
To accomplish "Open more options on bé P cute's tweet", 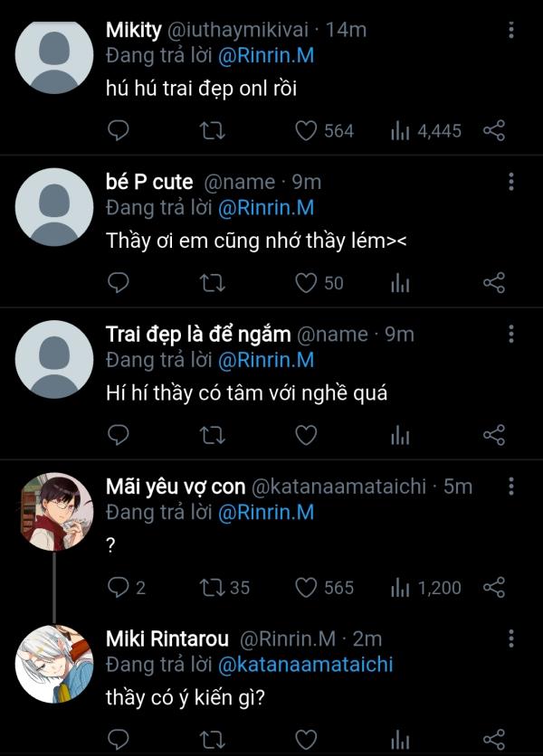I will [511, 183].
